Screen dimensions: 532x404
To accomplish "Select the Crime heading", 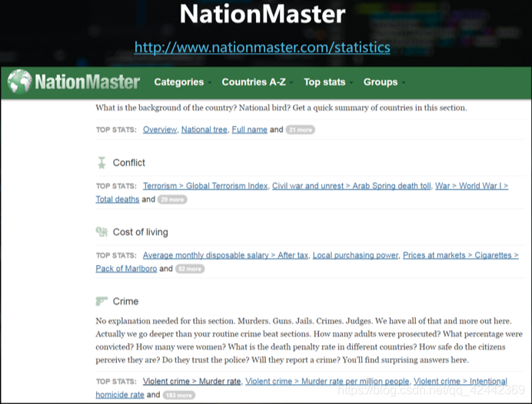I will pos(125,301).
